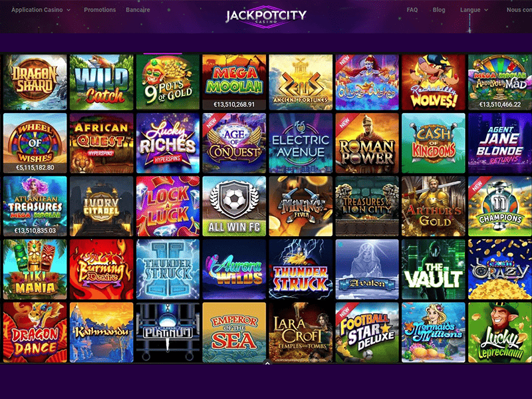The image size is (532, 399).
Task: Go to the Promotions menu item
Action: (x=100, y=10)
